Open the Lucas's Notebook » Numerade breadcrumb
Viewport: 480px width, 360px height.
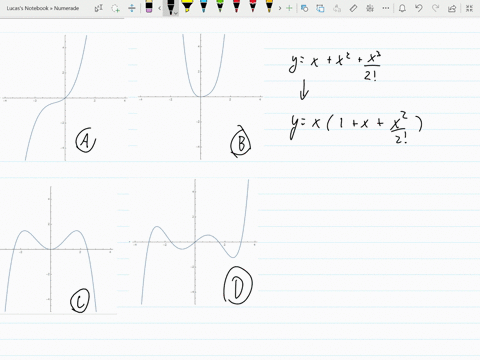coord(43,8)
